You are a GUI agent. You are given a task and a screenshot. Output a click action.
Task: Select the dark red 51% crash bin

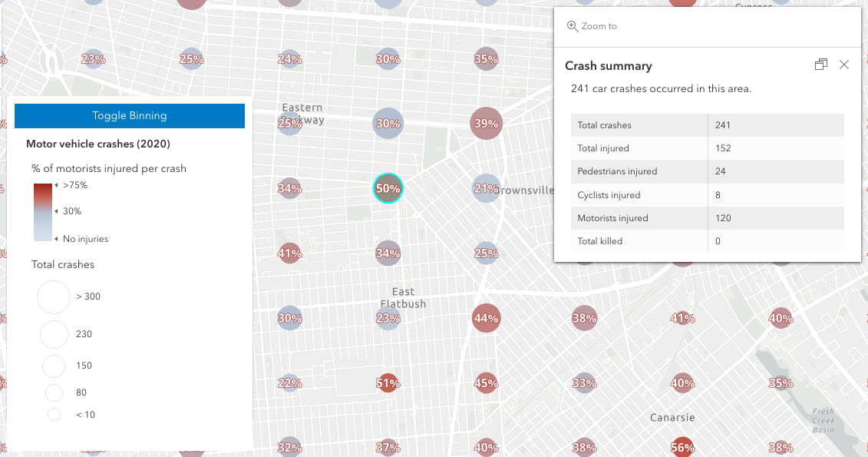click(x=388, y=382)
